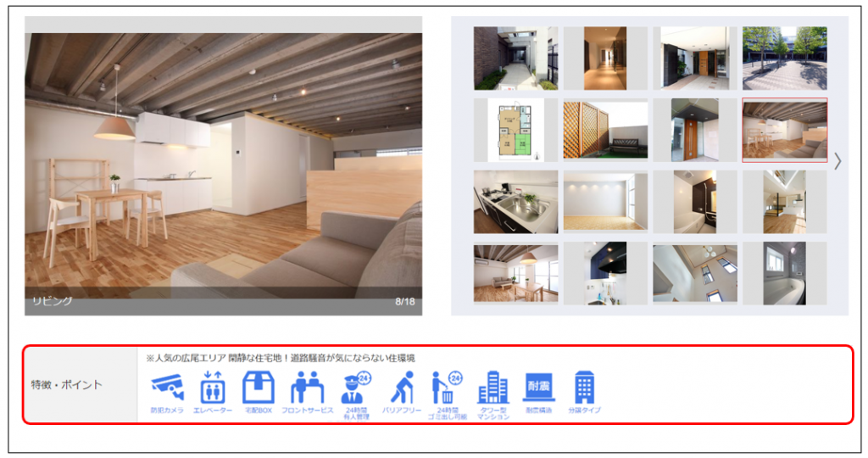Screen dimensions: 868x458
Task: Select the tree-lined courtyard thumbnail
Action: pos(784,58)
